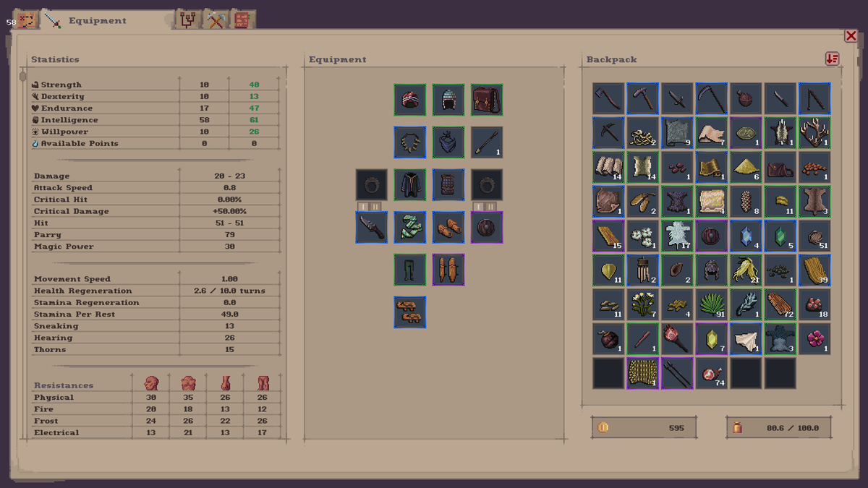
Task: Select the equipped orange sandals
Action: point(410,312)
